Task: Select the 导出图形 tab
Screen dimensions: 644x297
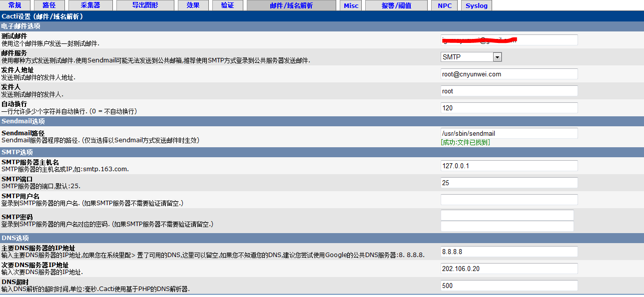Action: [x=145, y=5]
